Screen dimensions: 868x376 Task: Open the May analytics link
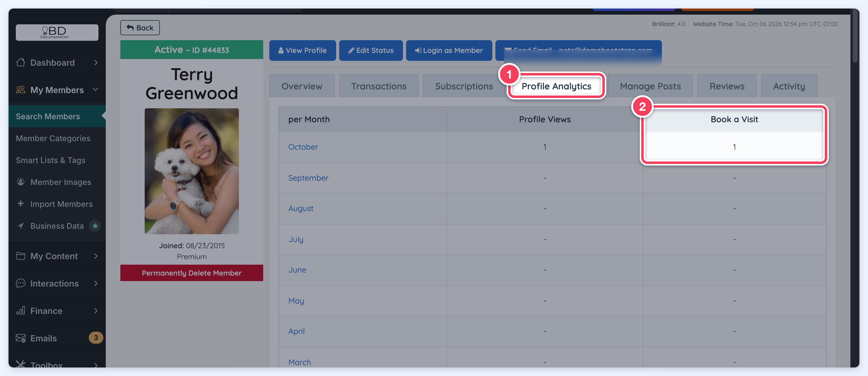click(x=296, y=301)
